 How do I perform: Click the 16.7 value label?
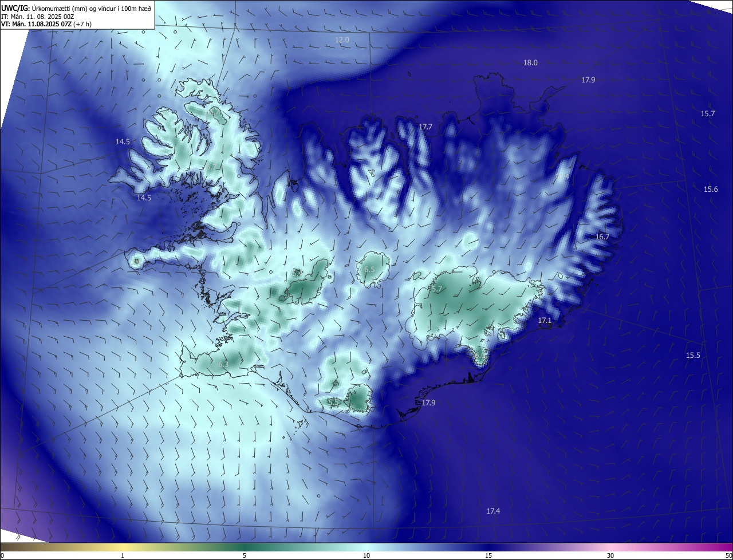click(602, 237)
